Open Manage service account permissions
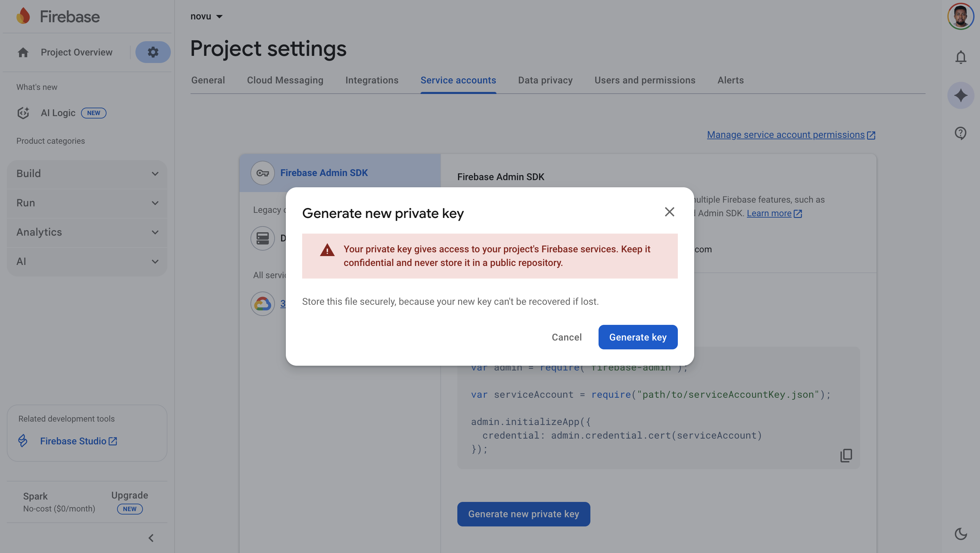Screen dimensions: 980x553 point(786,135)
